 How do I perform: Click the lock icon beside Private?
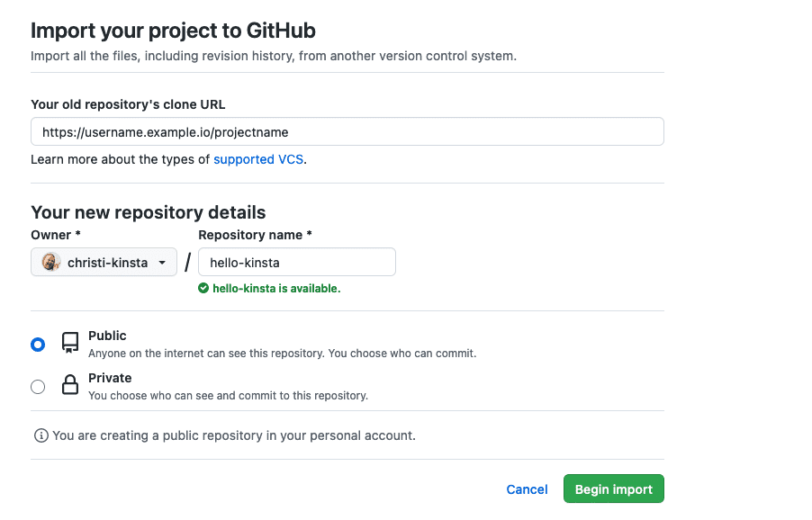pyautogui.click(x=69, y=385)
